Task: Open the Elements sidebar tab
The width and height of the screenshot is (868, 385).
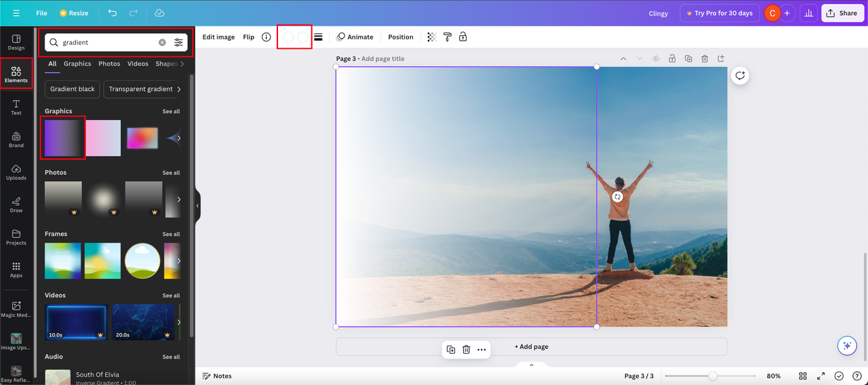Action: tap(16, 75)
